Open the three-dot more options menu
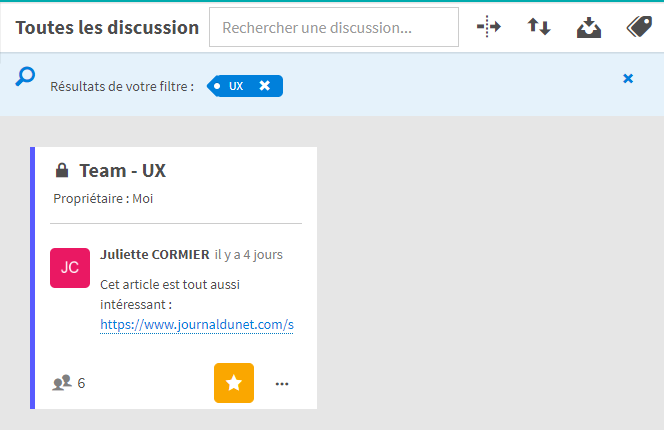Screen dimensions: 664x430 click(x=282, y=384)
